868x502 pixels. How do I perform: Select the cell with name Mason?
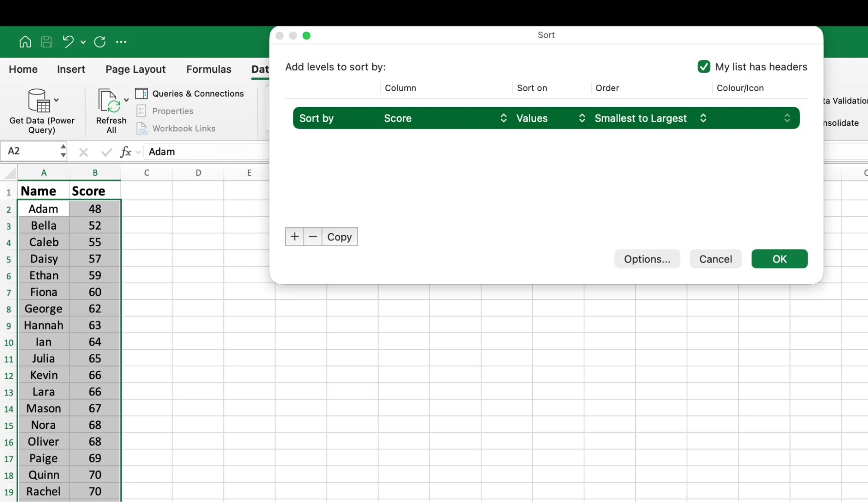(x=43, y=408)
